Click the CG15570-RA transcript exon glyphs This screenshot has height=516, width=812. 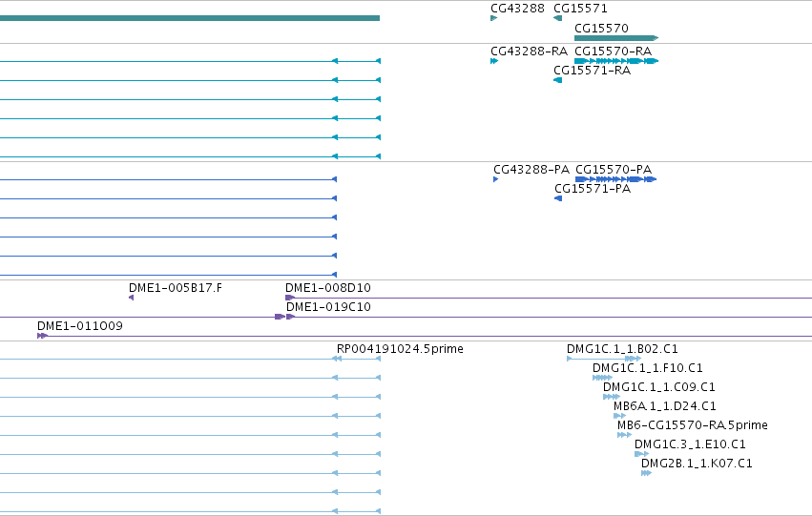pos(616,61)
